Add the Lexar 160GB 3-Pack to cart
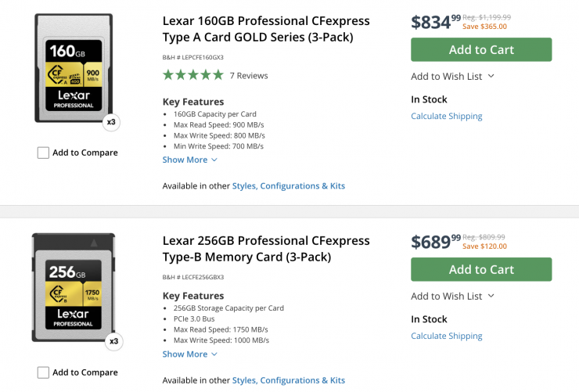Screen dimensions: 579x392 pos(481,49)
